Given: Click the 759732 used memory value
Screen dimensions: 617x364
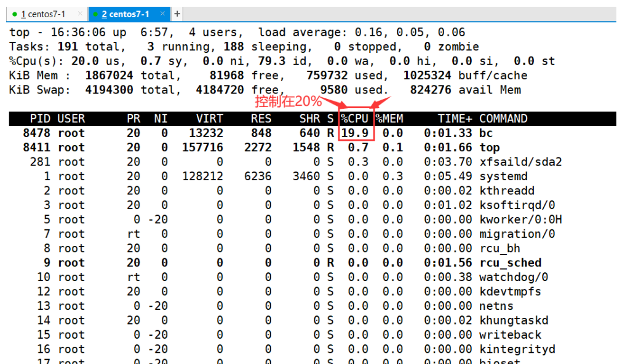Looking at the screenshot, I should (x=327, y=76).
